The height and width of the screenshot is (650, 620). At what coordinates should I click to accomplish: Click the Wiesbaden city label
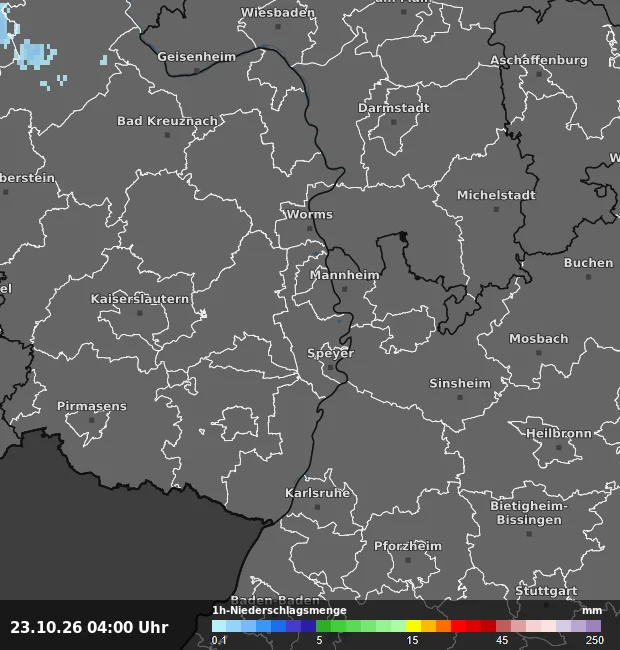click(278, 13)
